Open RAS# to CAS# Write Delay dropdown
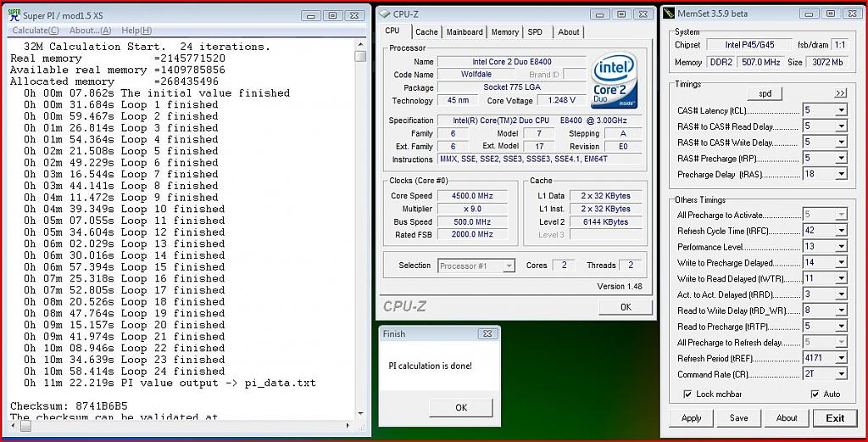868x442 pixels. 842,143
